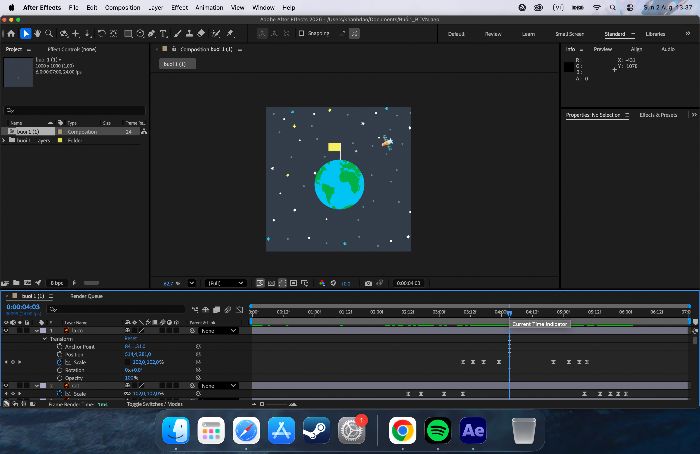Select the Hand tool
The image size is (700, 454).
38,33
